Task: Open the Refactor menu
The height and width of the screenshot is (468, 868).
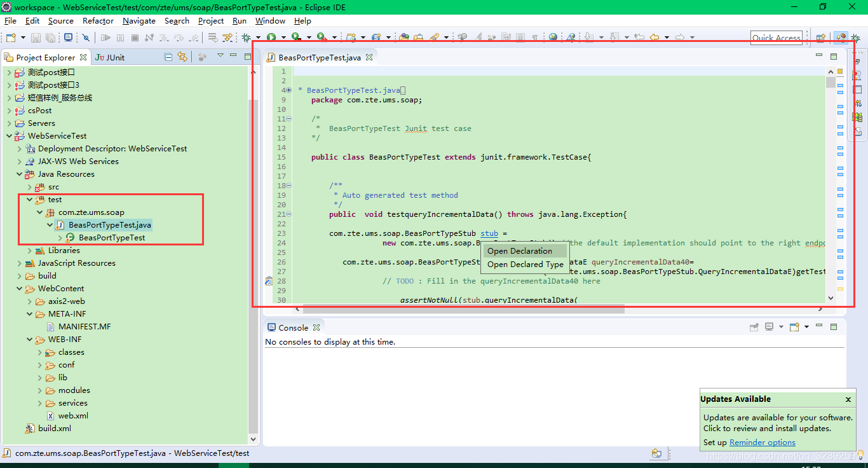Action: [98, 21]
